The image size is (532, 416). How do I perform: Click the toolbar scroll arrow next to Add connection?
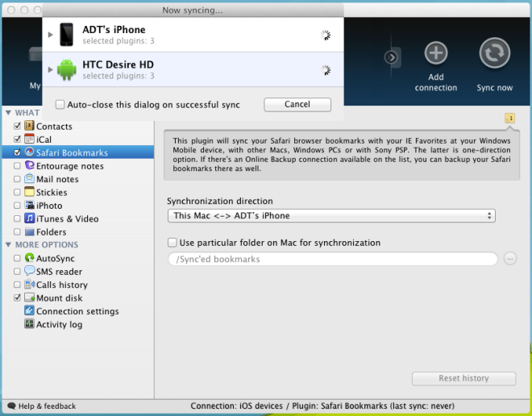[392, 57]
